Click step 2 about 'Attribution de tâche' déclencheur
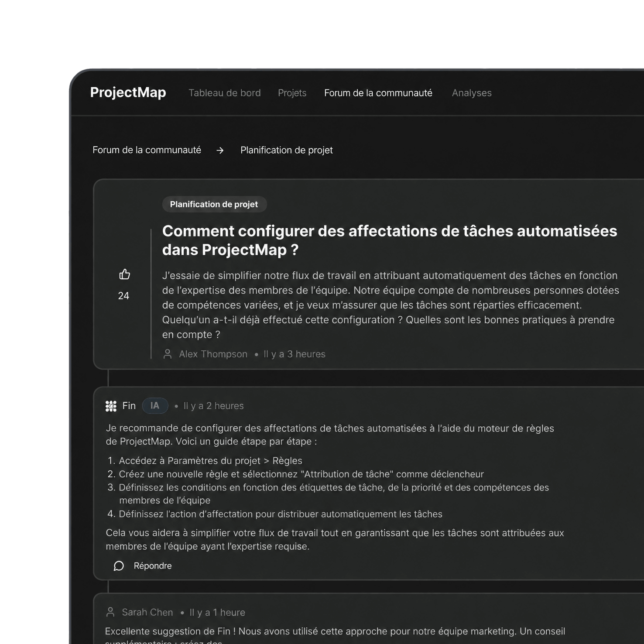 pos(295,474)
